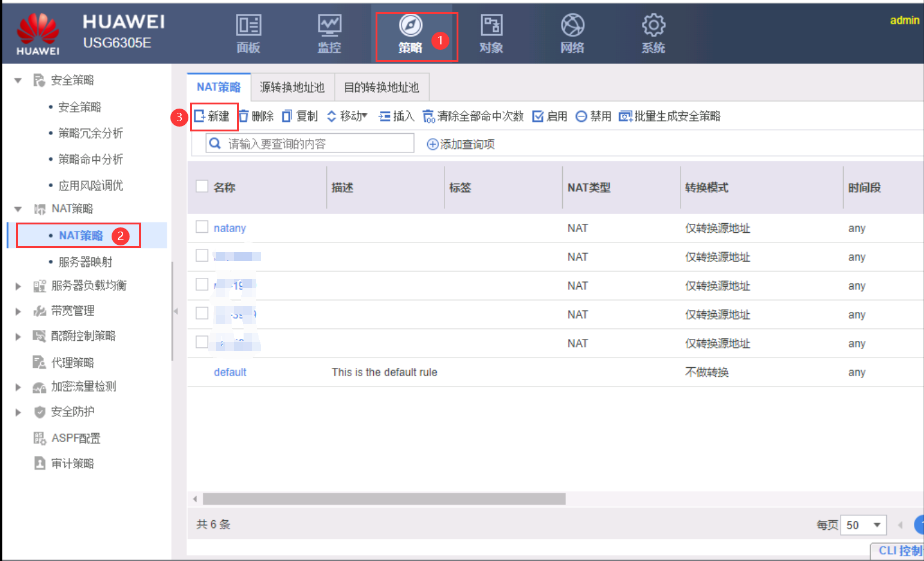Switch to the 目的转换地址池 tab
The image size is (924, 561).
tap(381, 88)
